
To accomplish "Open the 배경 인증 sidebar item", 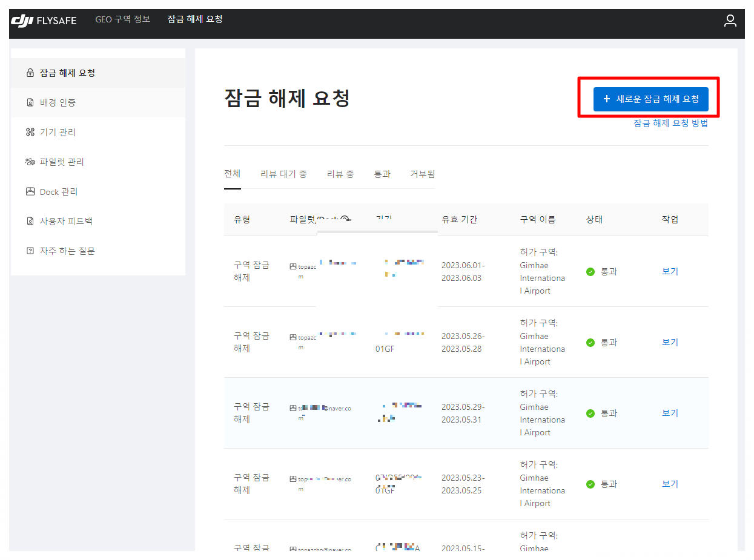I will (98, 103).
